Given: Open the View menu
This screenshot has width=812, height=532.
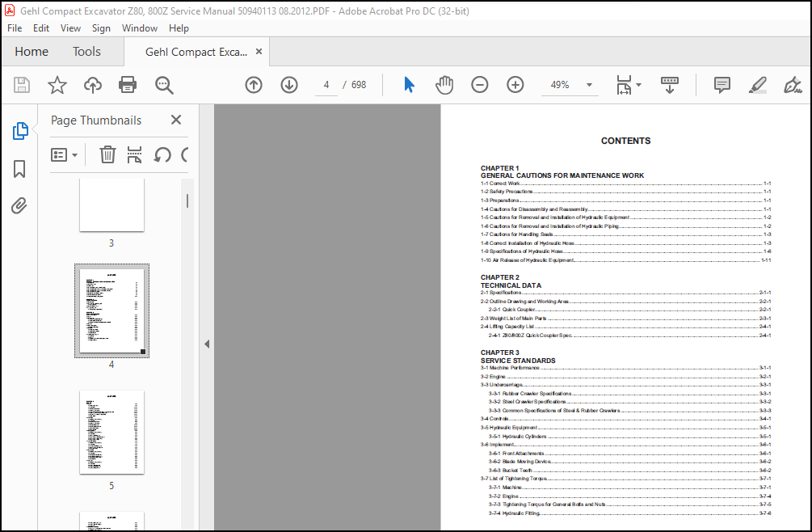Looking at the screenshot, I should point(70,28).
